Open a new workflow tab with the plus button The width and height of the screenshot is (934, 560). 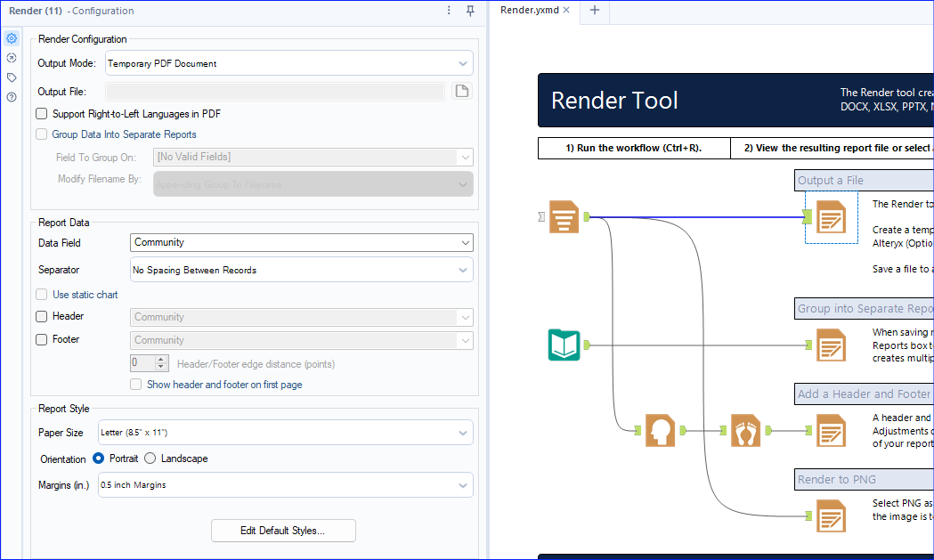[x=594, y=12]
